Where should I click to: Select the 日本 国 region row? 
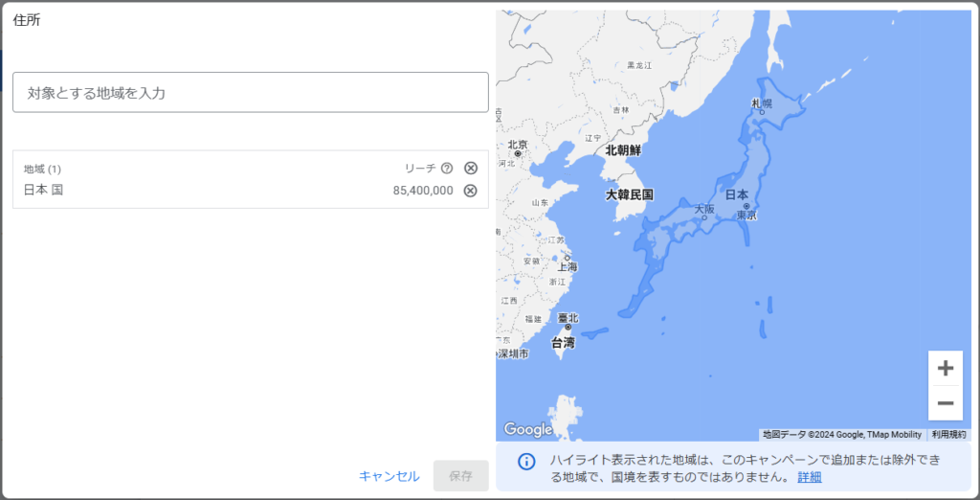tap(191, 191)
